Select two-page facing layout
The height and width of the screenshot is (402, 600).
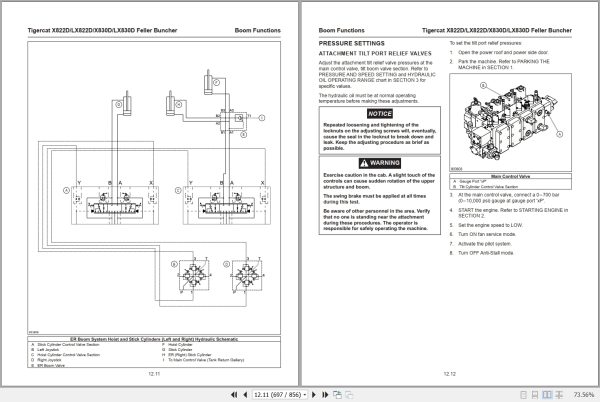547,395
